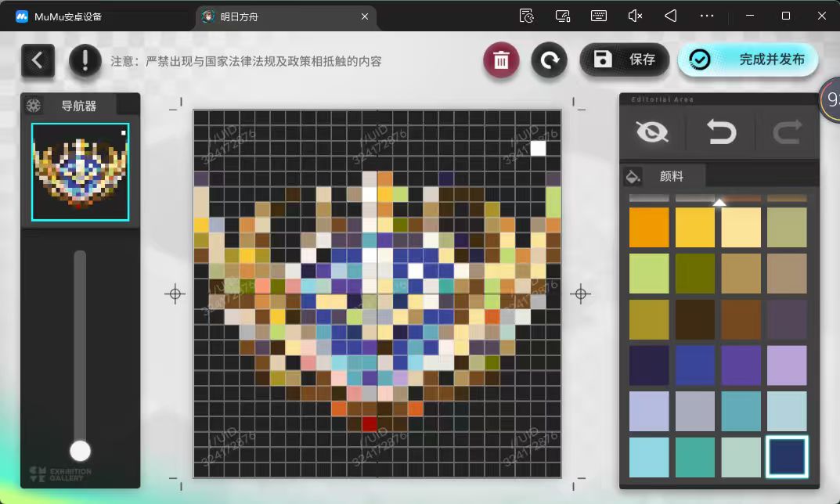The width and height of the screenshot is (840, 504).
Task: Open the MuMu operation record icon
Action: point(527,16)
